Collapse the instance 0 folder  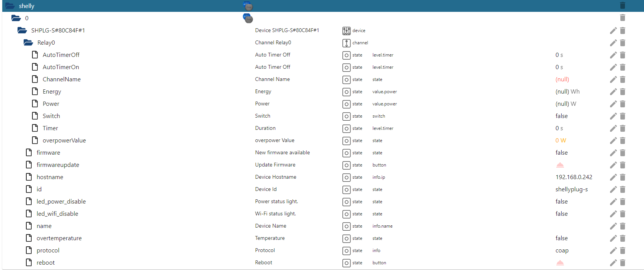(16, 18)
